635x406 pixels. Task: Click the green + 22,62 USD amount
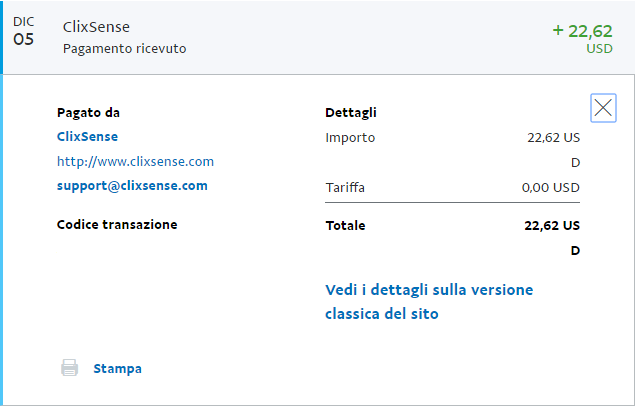(x=582, y=38)
